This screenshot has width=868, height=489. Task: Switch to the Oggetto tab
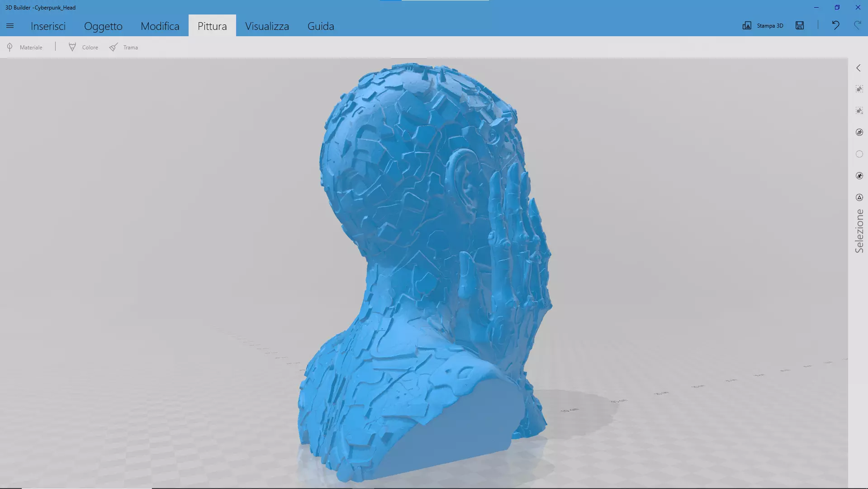[x=103, y=26]
